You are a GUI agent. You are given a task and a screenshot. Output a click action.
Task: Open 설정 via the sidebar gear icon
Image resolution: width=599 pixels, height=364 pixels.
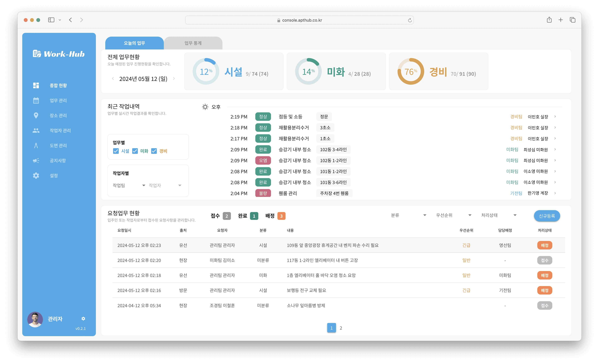36,176
